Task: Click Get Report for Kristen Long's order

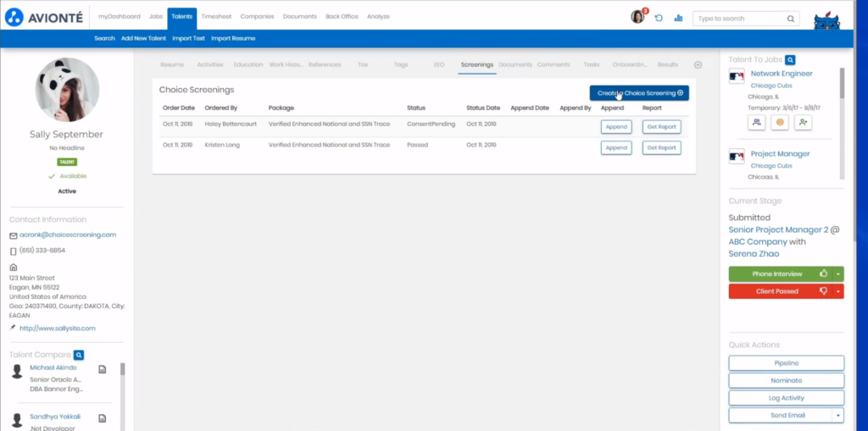Action: 661,147
